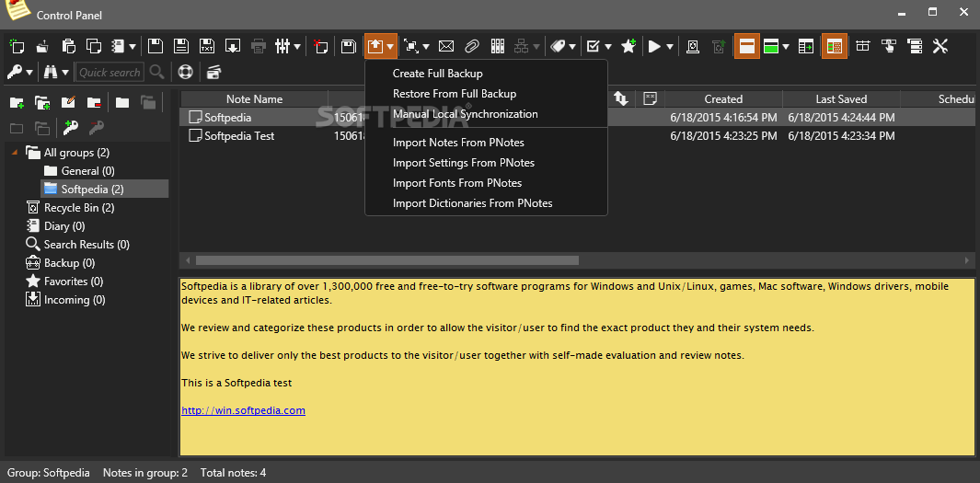
Task: Select Incoming (0) in the tree
Action: click(x=65, y=300)
